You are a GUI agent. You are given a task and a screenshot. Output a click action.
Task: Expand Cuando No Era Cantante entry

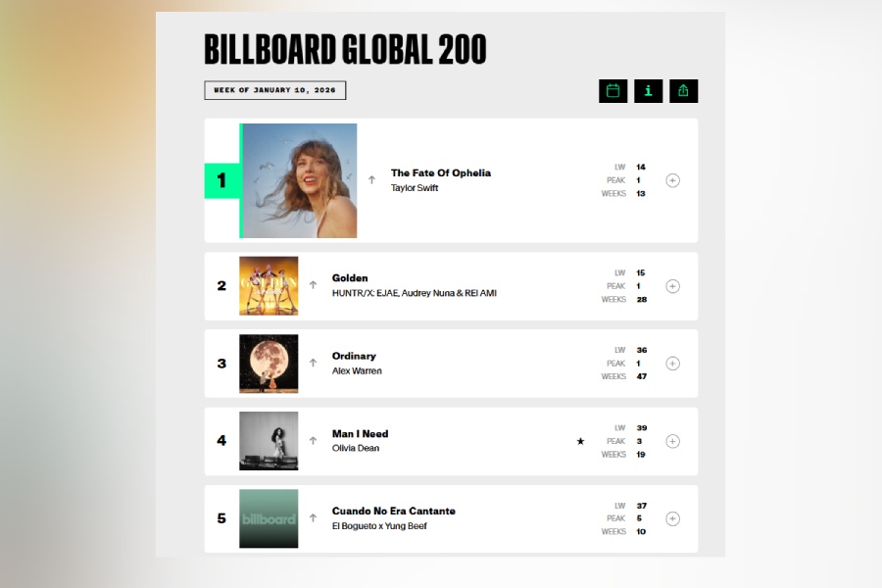tap(672, 518)
